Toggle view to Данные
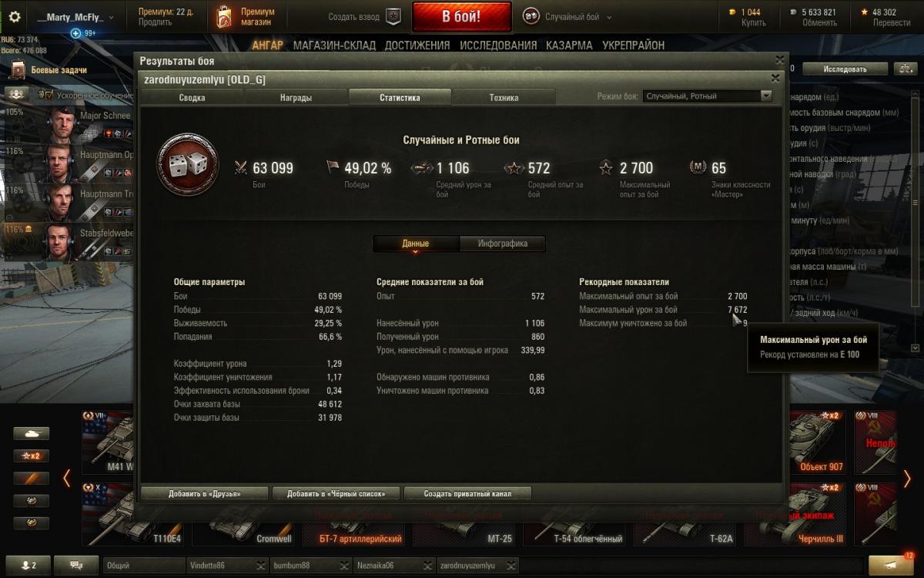This screenshot has height=578, width=924. (416, 244)
